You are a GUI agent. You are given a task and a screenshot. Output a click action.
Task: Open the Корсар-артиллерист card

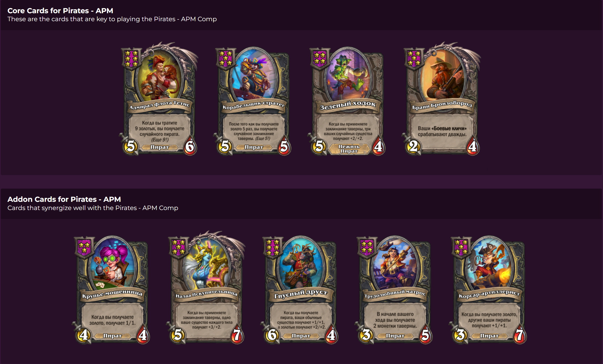click(489, 290)
